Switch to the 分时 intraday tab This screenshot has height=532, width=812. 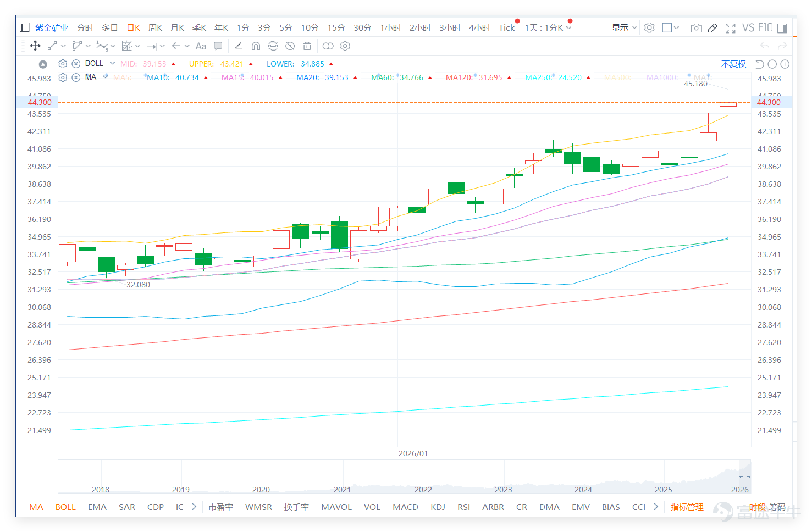pos(85,27)
